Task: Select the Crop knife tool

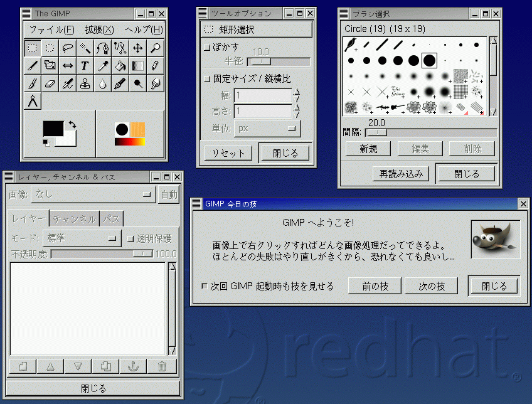Action: 33,65
